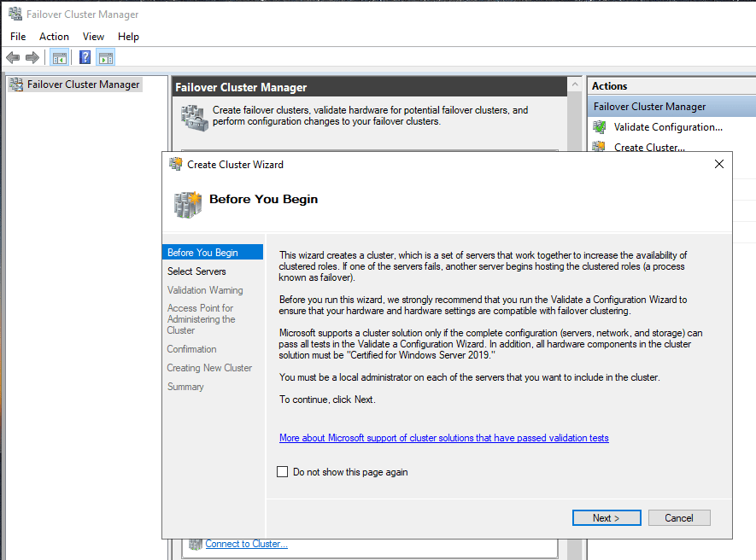Click the Failover Cluster Manager tree node icon

pyautogui.click(x=15, y=85)
